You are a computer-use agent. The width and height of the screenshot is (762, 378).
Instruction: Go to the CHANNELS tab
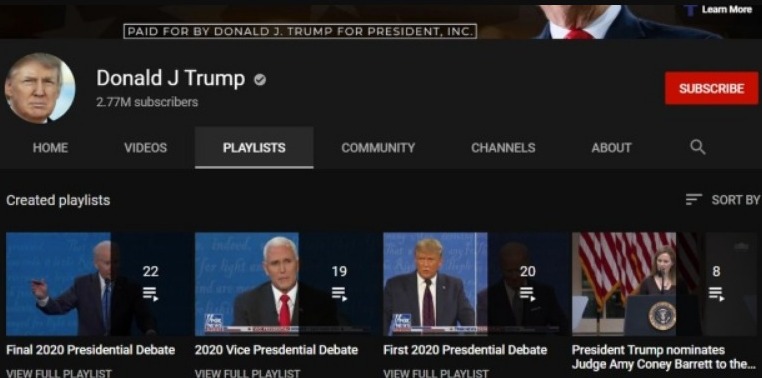503,148
